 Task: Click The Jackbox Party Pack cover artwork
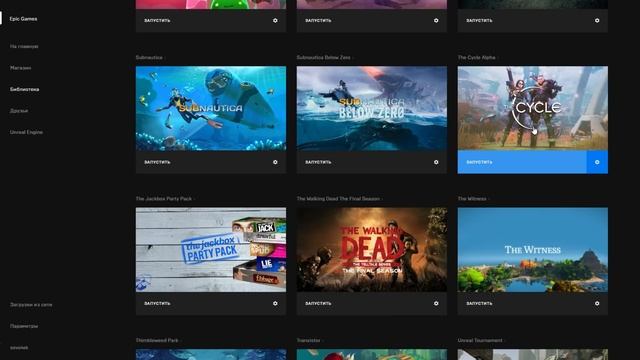[x=211, y=249]
